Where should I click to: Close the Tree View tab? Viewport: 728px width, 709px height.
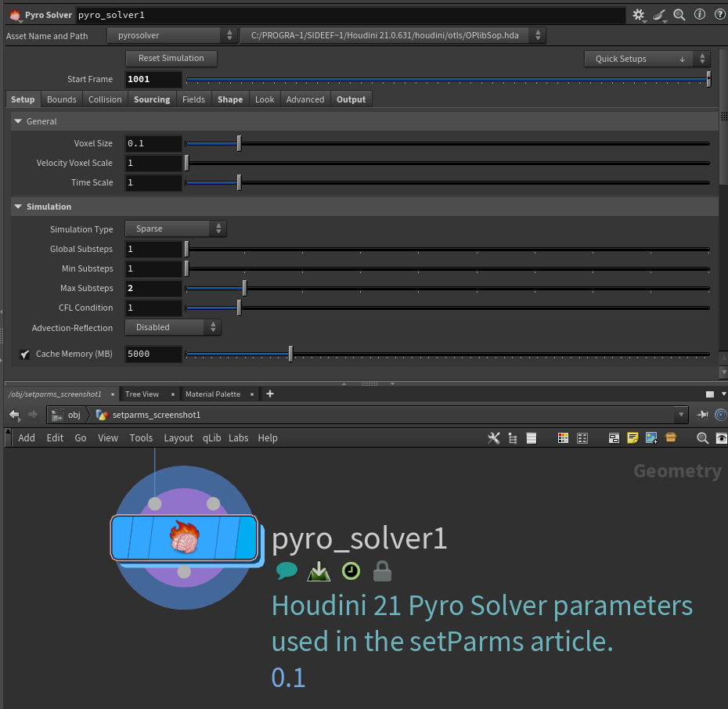[173, 394]
